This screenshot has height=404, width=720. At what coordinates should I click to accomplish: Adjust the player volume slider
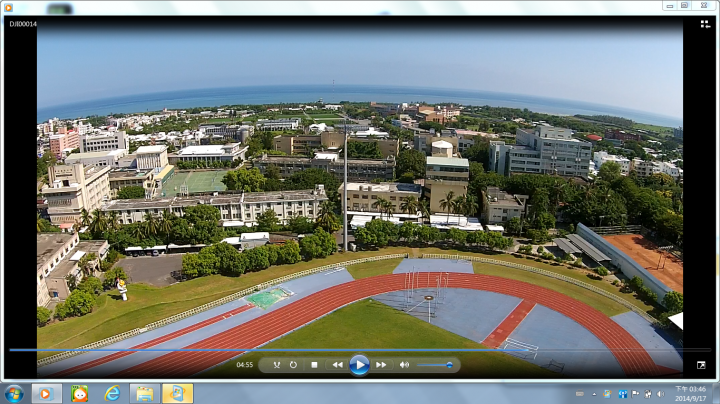[435, 365]
